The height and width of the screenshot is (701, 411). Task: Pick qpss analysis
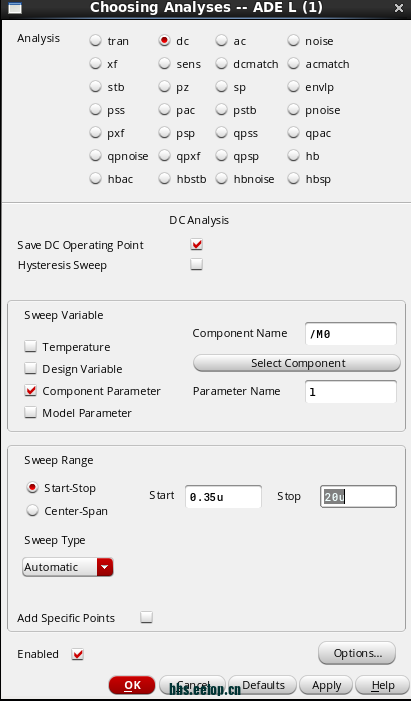(x=222, y=133)
